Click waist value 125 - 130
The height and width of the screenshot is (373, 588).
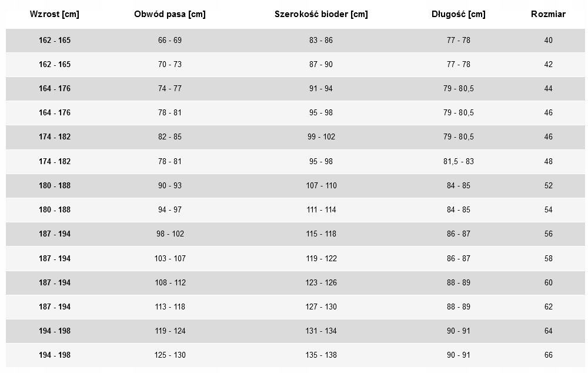coord(170,355)
